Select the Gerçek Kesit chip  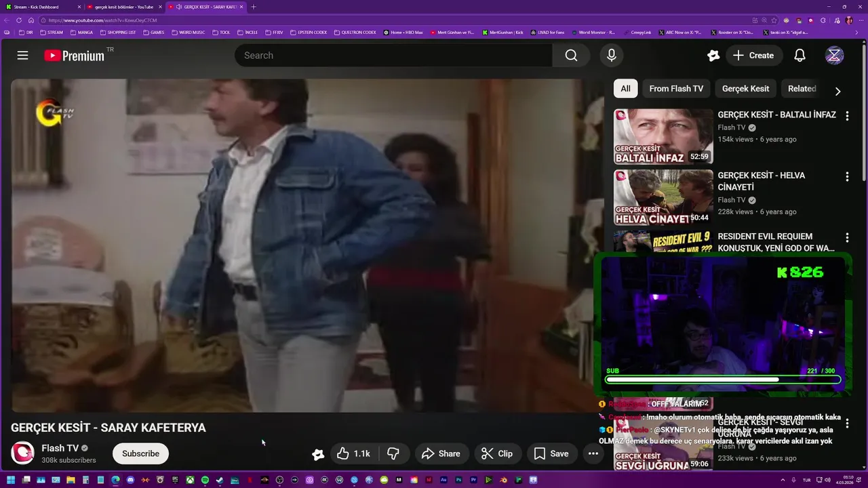coord(745,89)
